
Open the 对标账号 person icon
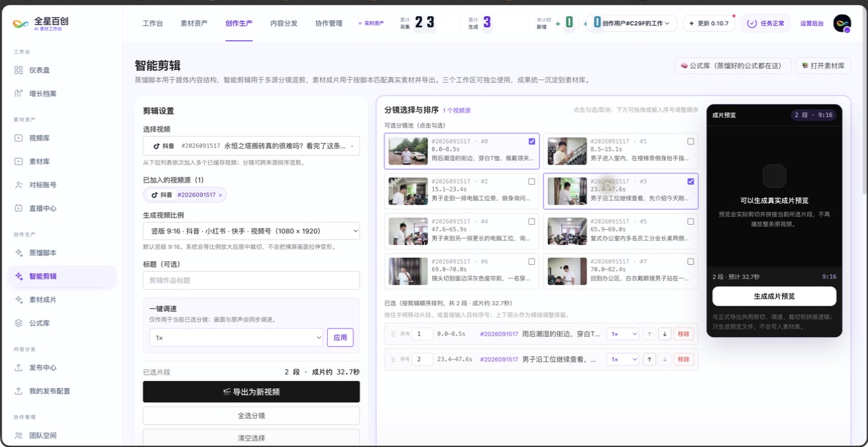(x=18, y=185)
